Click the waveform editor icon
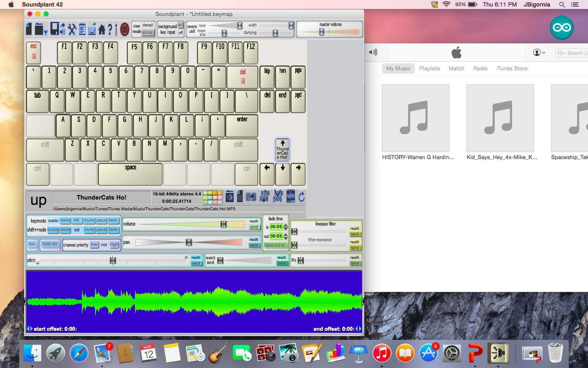588x368 pixels. (291, 197)
